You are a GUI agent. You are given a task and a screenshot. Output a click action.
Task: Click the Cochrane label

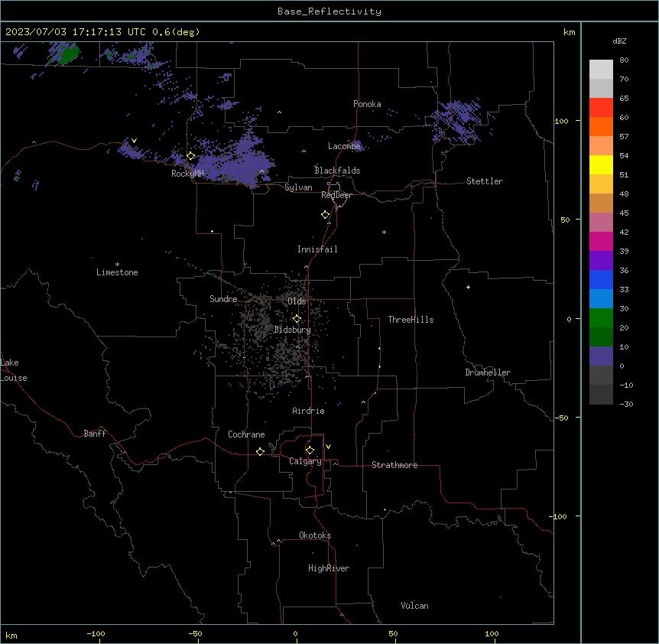pyautogui.click(x=246, y=434)
